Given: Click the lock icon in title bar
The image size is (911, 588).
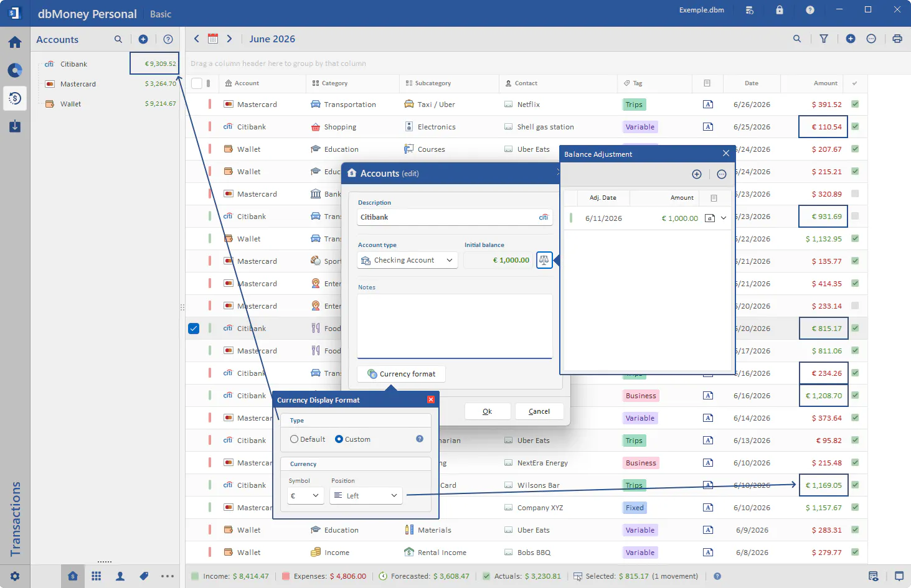Looking at the screenshot, I should (780, 10).
